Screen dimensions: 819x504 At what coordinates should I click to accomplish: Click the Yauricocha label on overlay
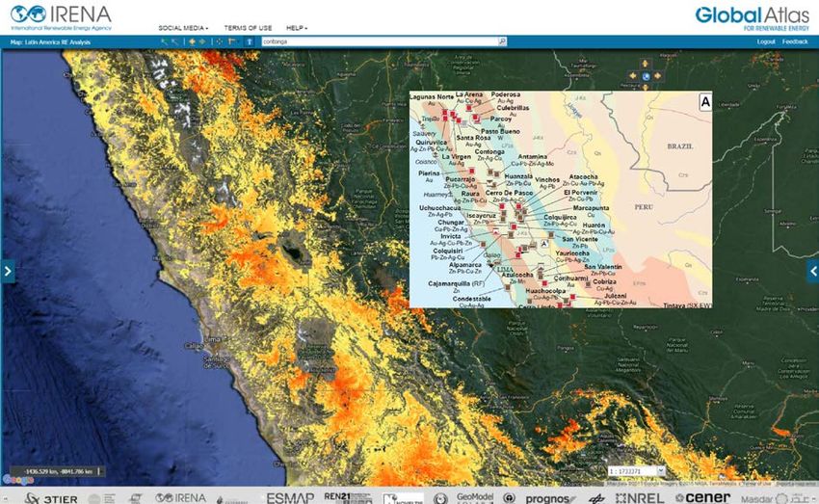point(572,252)
